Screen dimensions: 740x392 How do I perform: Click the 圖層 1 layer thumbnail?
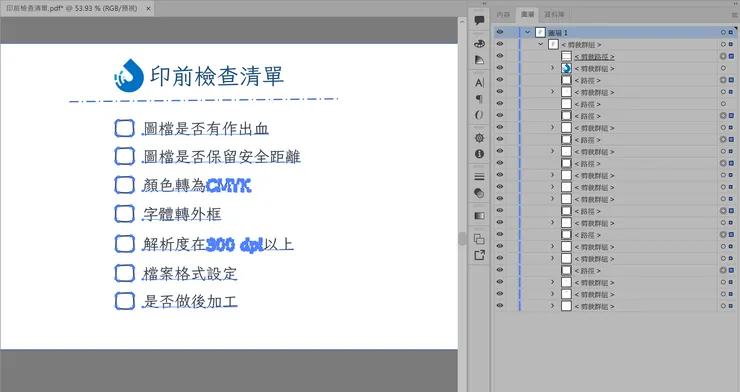coord(540,33)
